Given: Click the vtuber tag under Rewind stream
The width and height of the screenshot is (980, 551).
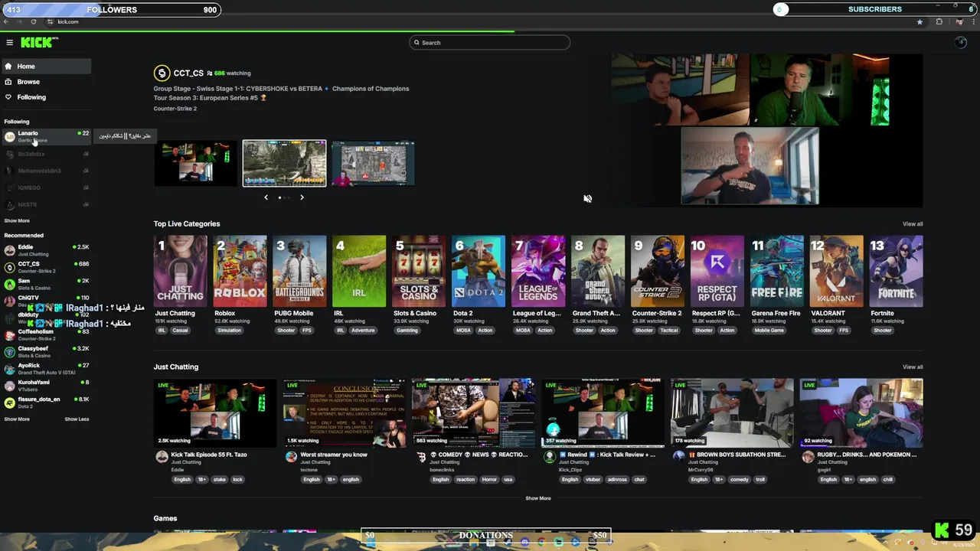Looking at the screenshot, I should 593,480.
